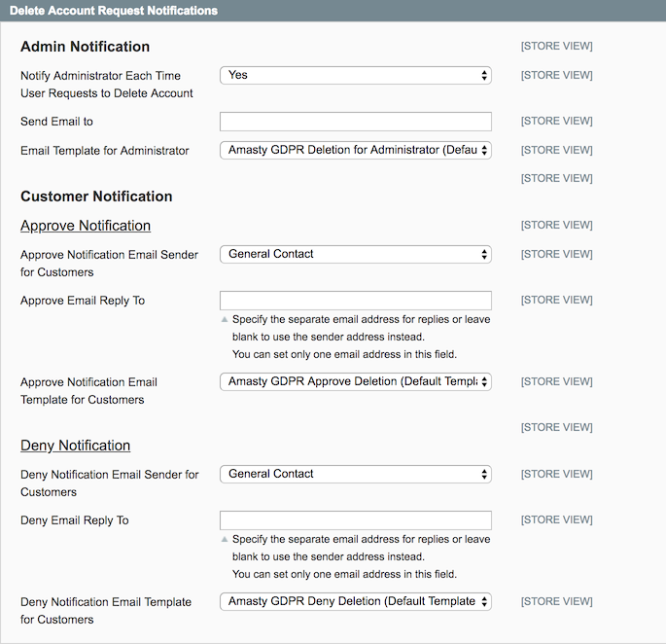
Task: Click hint triangle icon under Approve Email Reply To
Action: [225, 319]
